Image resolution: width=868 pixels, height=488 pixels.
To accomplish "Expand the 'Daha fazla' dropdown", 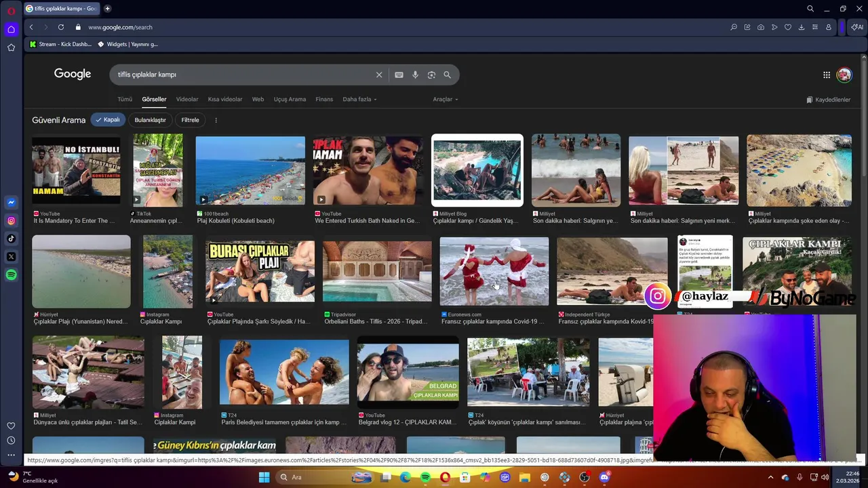I will pyautogui.click(x=359, y=99).
